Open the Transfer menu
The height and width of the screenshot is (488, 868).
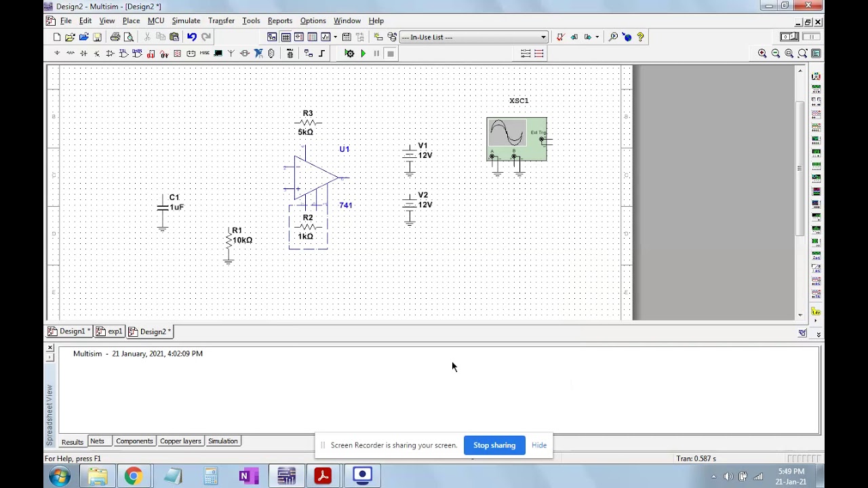click(x=221, y=21)
